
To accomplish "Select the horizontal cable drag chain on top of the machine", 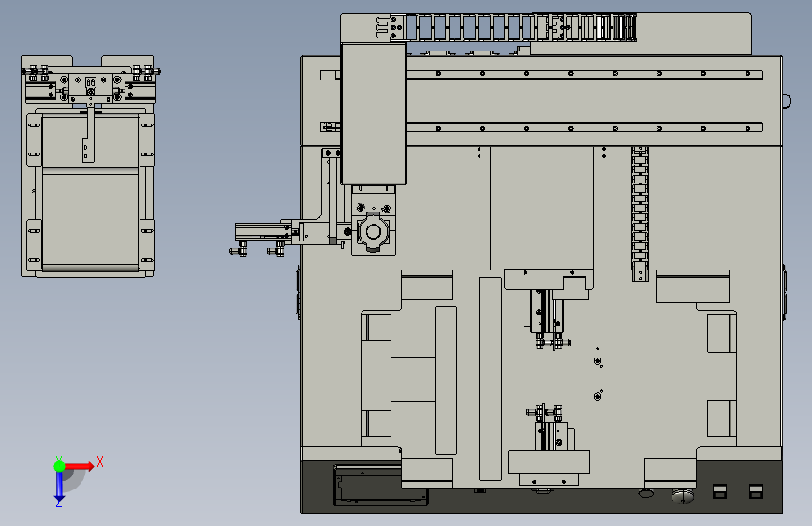I will pos(521,27).
